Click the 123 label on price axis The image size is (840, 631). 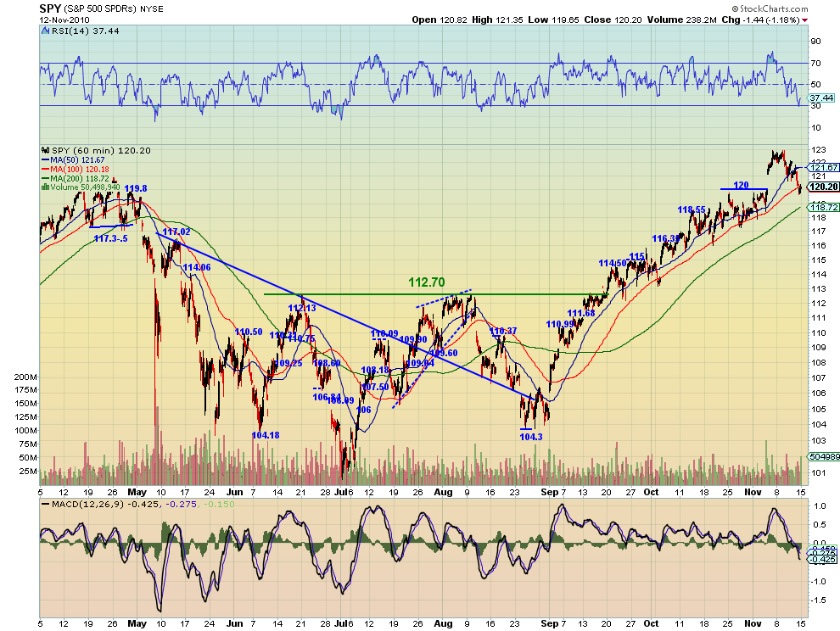click(x=819, y=150)
